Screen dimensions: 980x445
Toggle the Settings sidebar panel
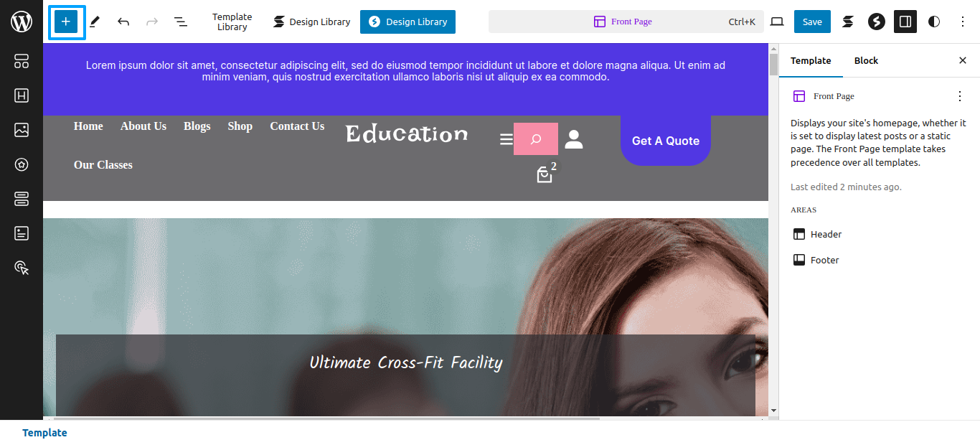(905, 22)
